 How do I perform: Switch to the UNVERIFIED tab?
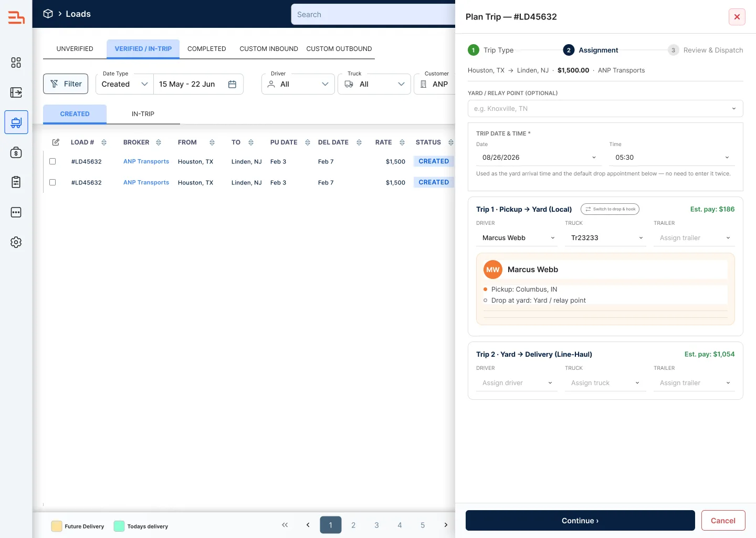75,49
